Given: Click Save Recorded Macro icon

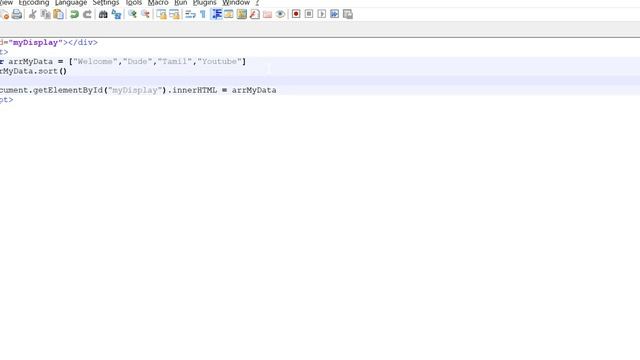Looking at the screenshot, I should tap(348, 14).
